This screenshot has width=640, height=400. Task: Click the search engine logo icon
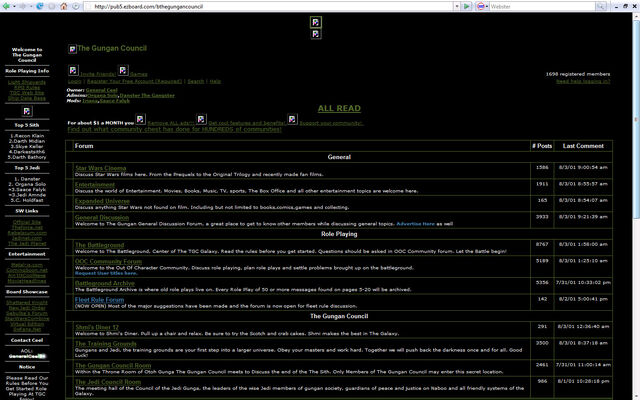click(x=480, y=6)
